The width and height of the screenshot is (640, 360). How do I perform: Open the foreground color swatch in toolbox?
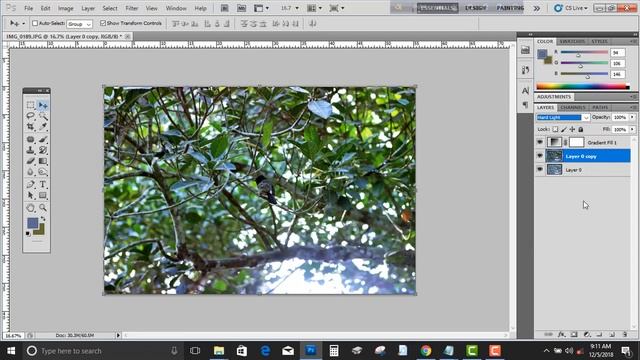[33, 223]
